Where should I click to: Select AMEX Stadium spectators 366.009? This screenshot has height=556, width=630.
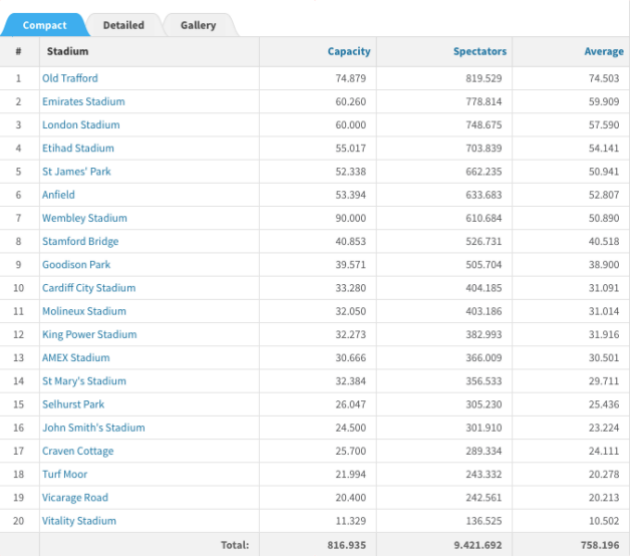(484, 358)
